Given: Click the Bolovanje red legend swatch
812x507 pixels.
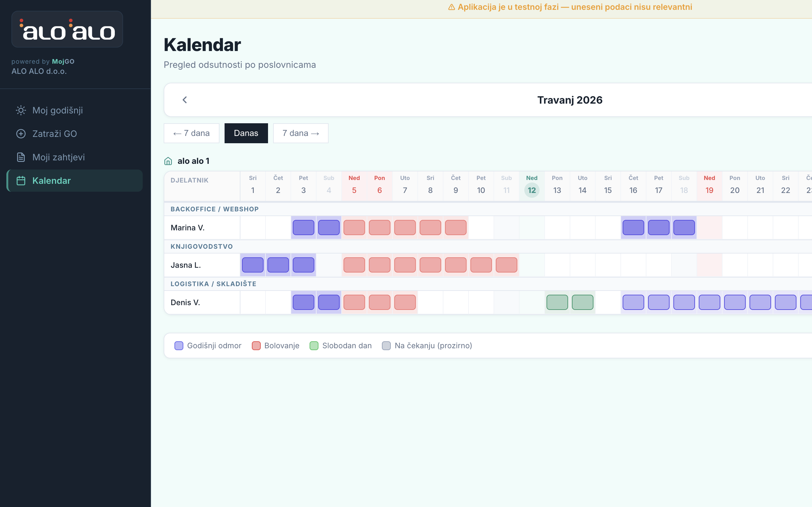Looking at the screenshot, I should [x=256, y=346].
